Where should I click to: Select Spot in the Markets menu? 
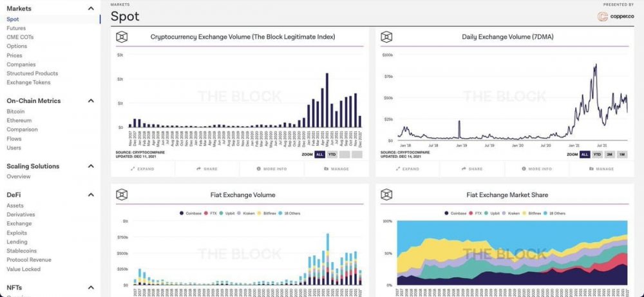click(x=13, y=19)
